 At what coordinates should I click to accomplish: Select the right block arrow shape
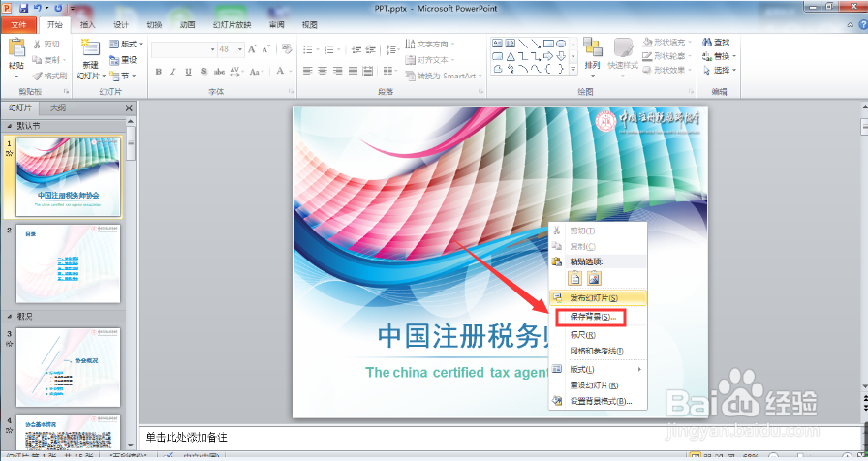click(x=548, y=56)
